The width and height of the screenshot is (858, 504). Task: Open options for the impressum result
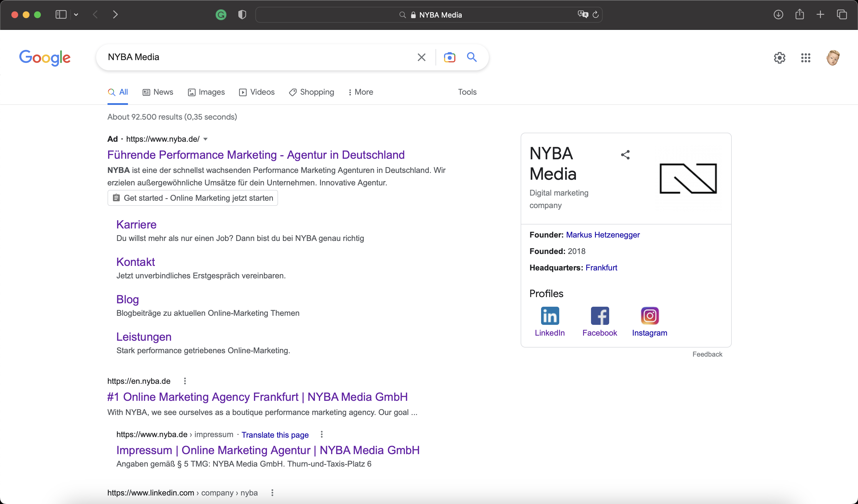tap(321, 434)
